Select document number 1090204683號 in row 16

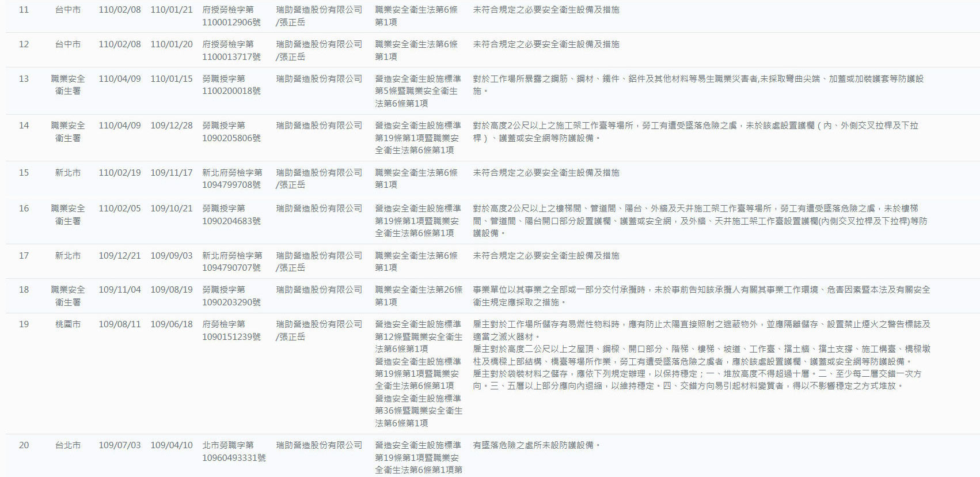coord(231,221)
